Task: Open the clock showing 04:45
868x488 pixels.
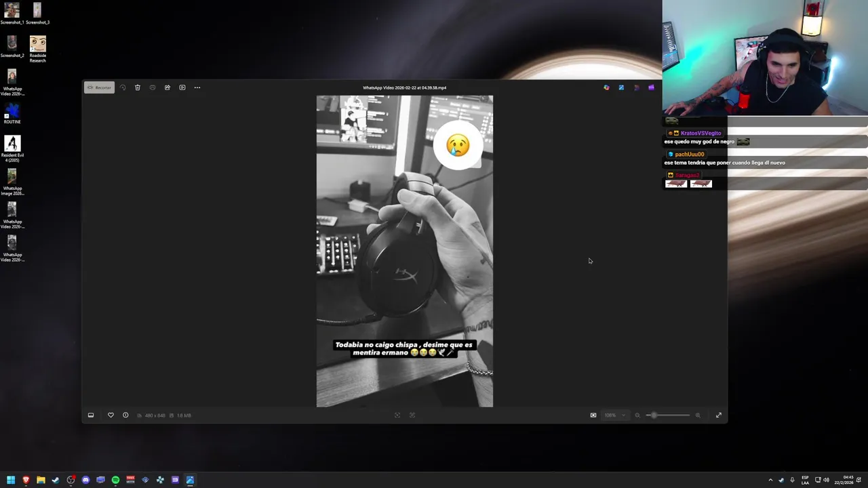Action: [x=844, y=480]
